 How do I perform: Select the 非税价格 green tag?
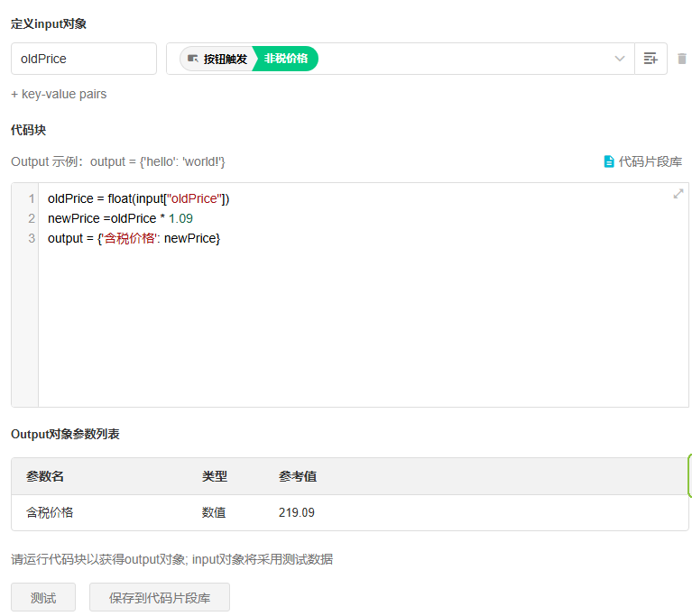coord(285,59)
